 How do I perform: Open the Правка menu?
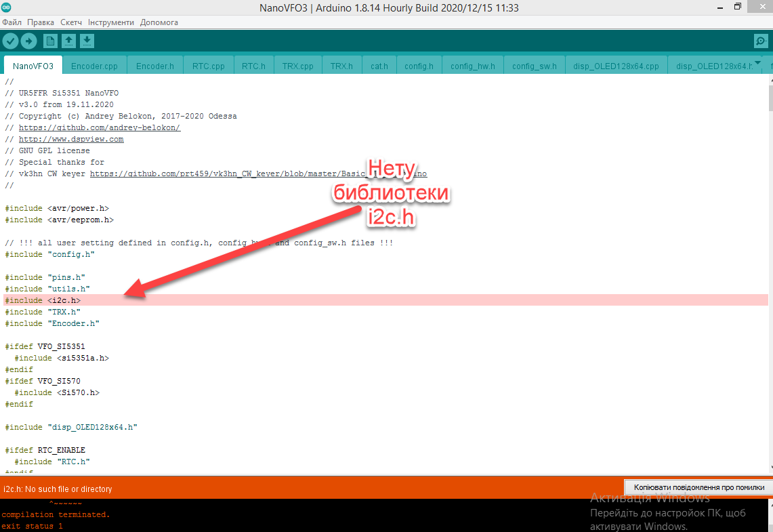point(41,22)
